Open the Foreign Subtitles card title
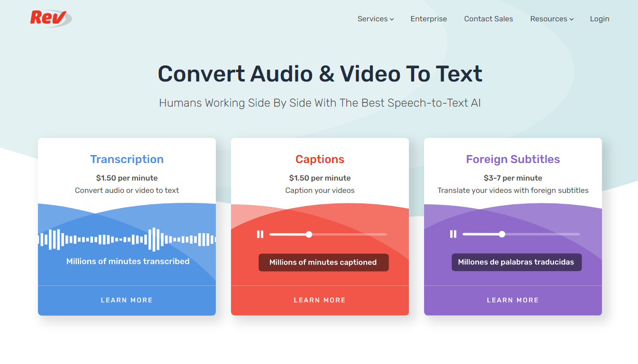 513,159
